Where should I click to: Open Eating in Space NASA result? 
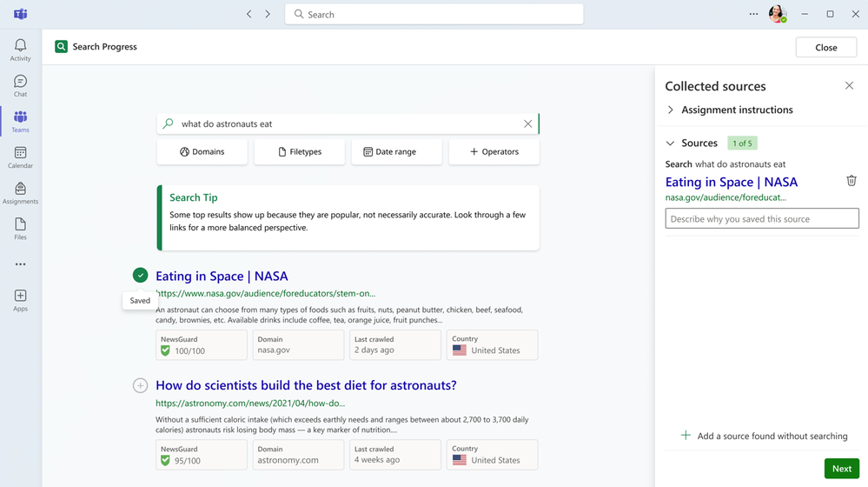(x=222, y=276)
